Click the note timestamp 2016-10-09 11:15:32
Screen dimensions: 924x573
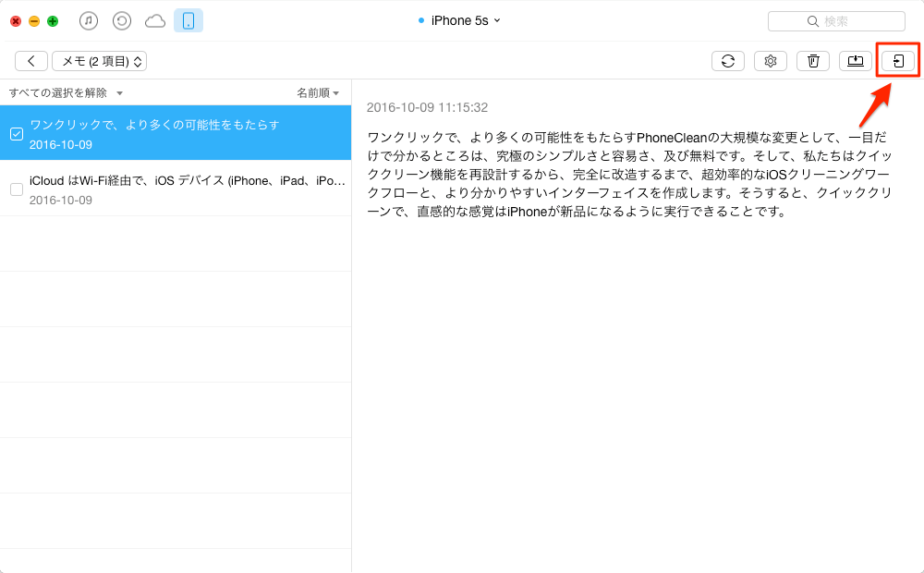(427, 107)
